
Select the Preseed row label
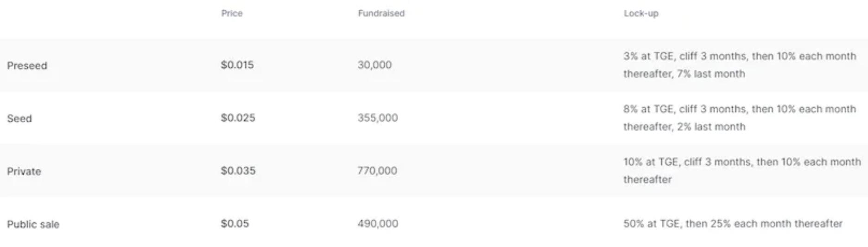27,65
